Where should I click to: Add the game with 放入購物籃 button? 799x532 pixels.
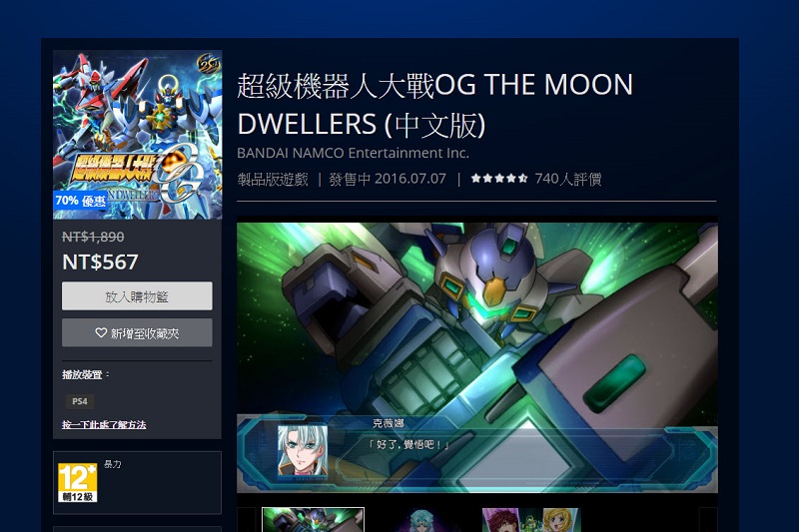click(137, 296)
